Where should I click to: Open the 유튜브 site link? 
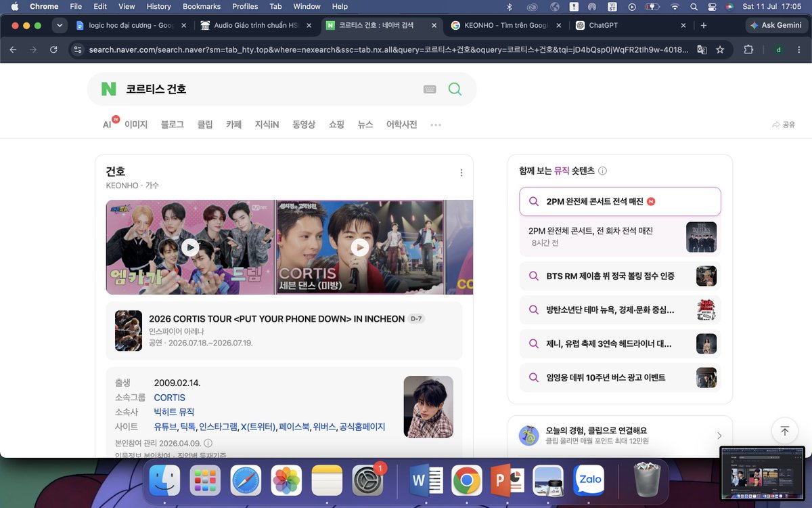click(165, 427)
